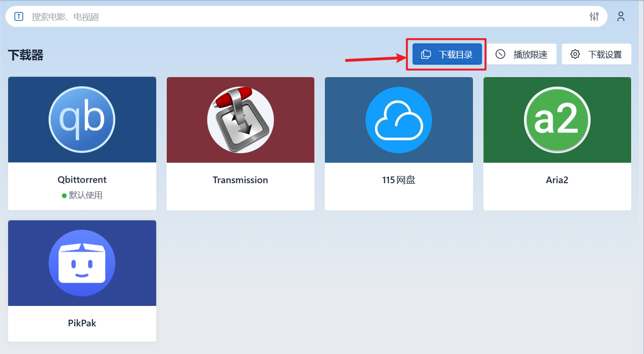
Task: Click the 默认使用 status text
Action: point(86,195)
